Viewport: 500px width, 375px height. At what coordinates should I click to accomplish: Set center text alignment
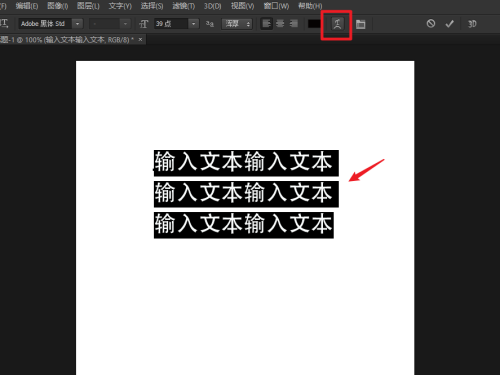pyautogui.click(x=280, y=24)
